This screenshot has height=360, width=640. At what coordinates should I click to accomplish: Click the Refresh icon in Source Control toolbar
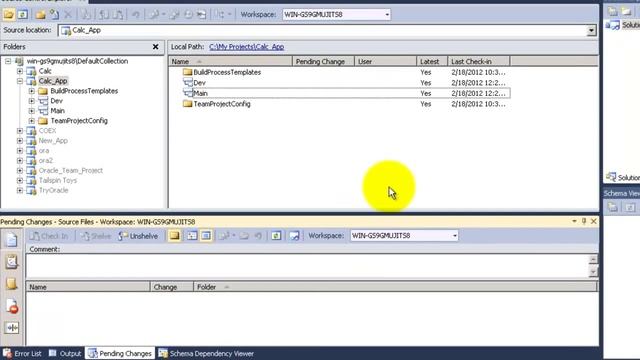[x=22, y=15]
